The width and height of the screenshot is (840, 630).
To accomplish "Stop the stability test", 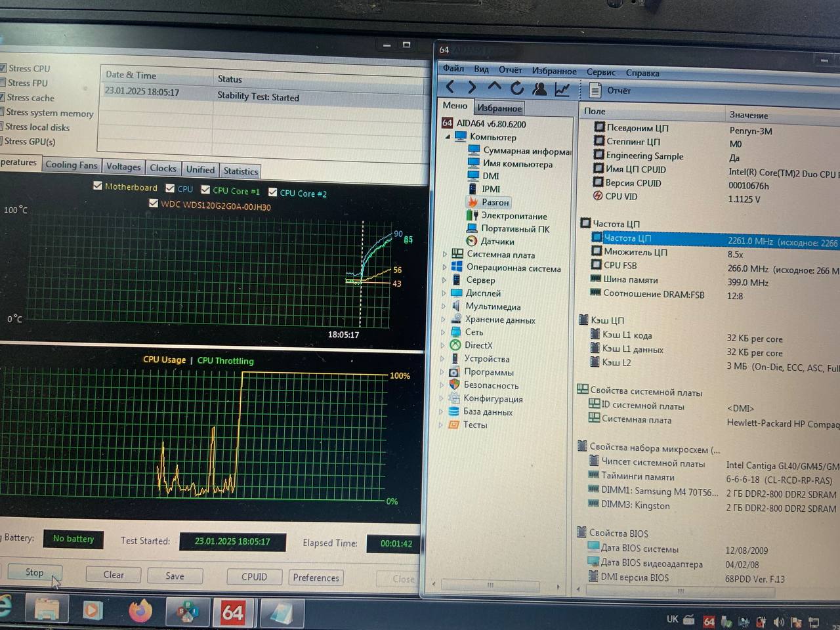I will (x=34, y=572).
